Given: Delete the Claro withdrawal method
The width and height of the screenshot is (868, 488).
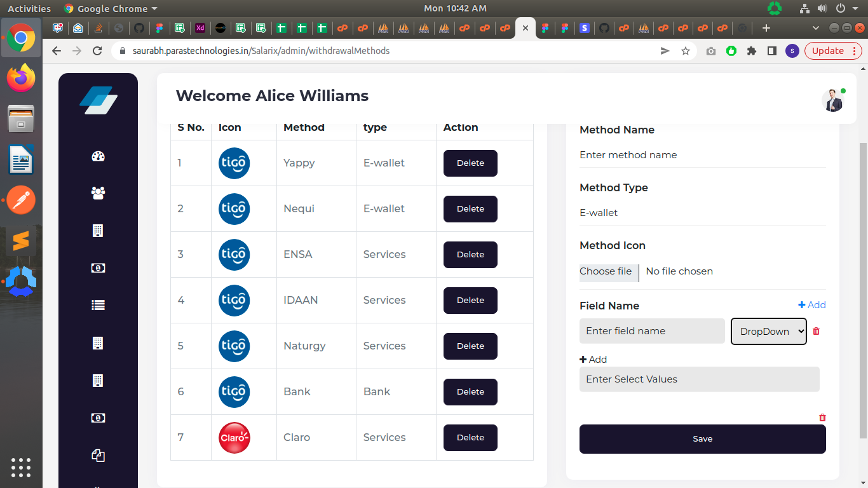Looking at the screenshot, I should coord(470,438).
